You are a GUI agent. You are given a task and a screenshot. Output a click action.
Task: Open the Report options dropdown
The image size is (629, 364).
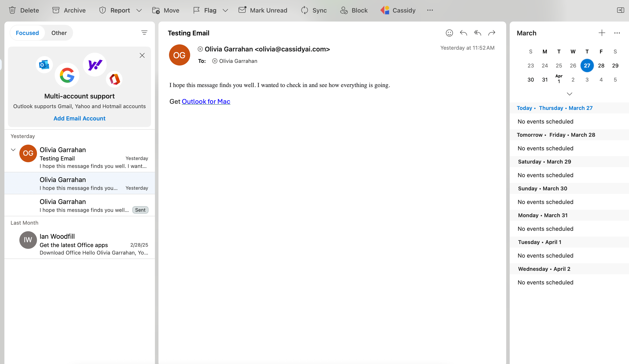pos(140,10)
